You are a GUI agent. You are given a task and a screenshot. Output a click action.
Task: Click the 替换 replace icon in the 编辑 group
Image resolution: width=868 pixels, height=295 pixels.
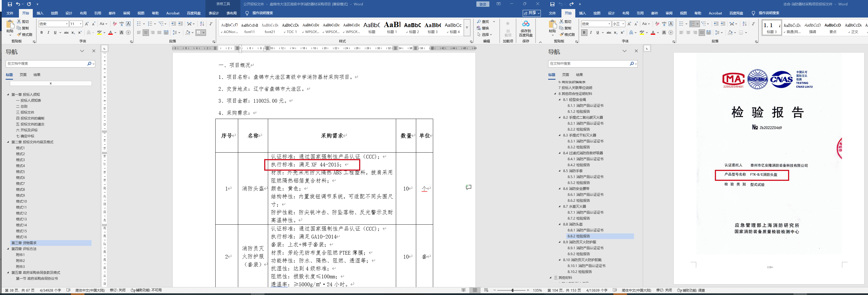[483, 28]
